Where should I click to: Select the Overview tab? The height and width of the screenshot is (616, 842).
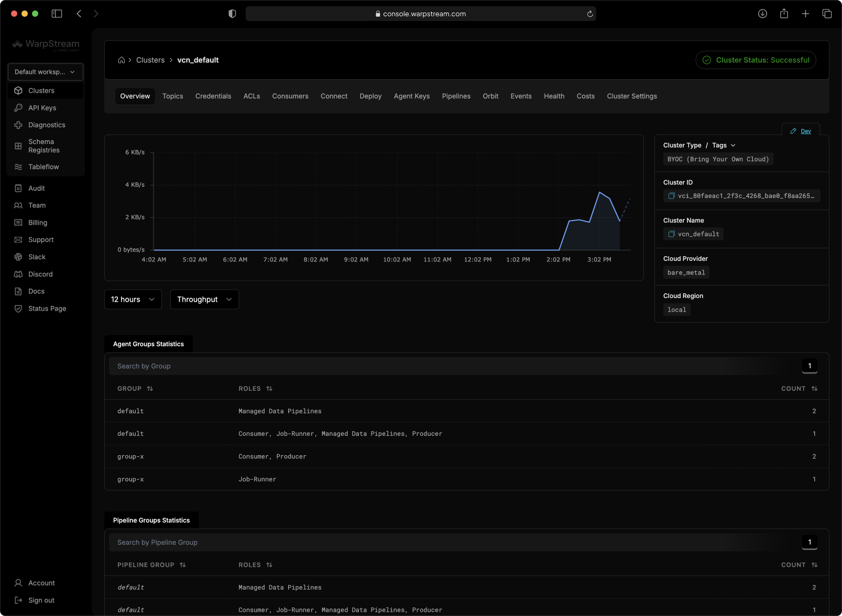tap(135, 96)
